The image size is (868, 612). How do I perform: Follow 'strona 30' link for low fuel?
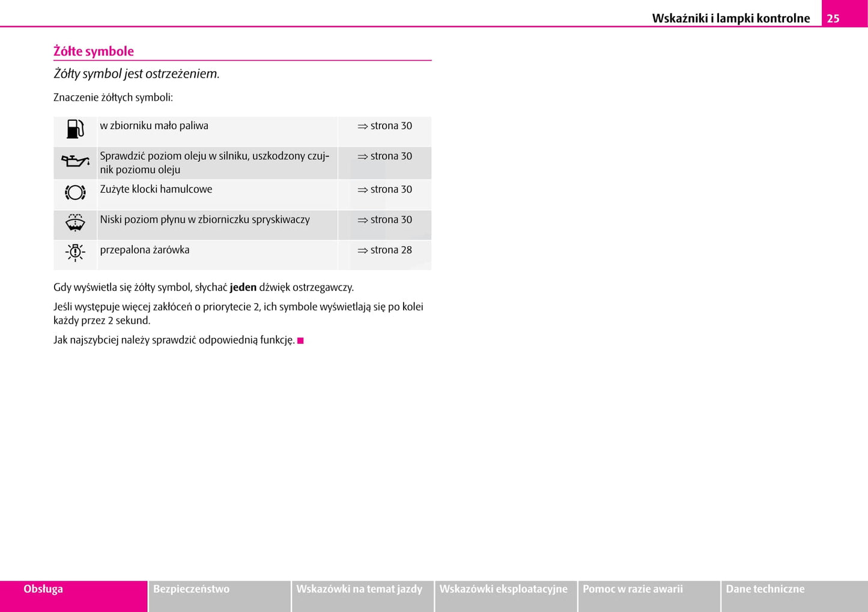pyautogui.click(x=385, y=126)
